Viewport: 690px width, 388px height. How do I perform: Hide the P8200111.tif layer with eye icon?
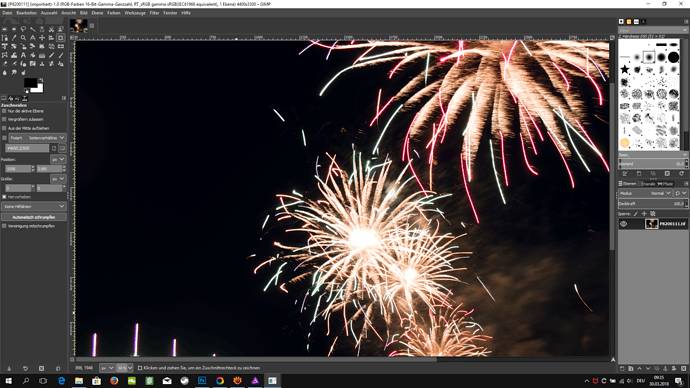click(x=624, y=224)
